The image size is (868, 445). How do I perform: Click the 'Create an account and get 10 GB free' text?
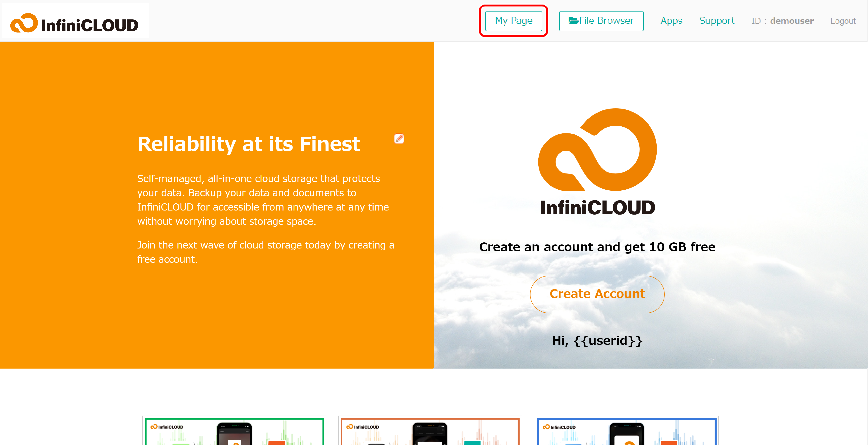(597, 247)
